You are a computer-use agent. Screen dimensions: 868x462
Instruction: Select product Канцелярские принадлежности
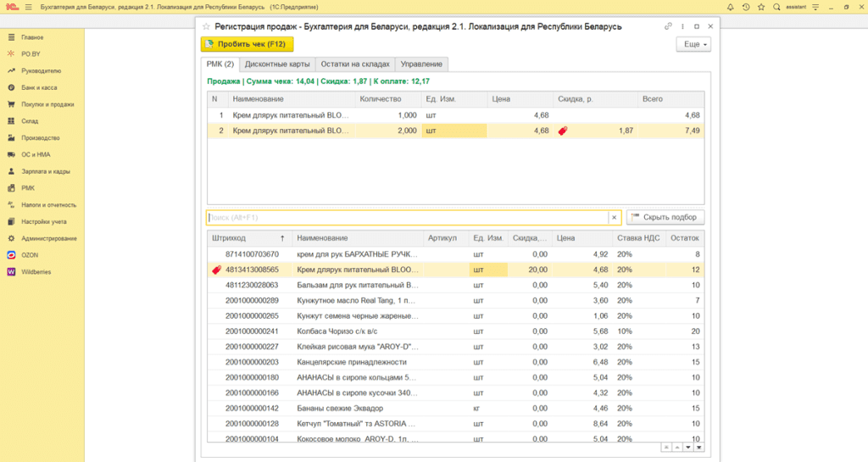455,362
